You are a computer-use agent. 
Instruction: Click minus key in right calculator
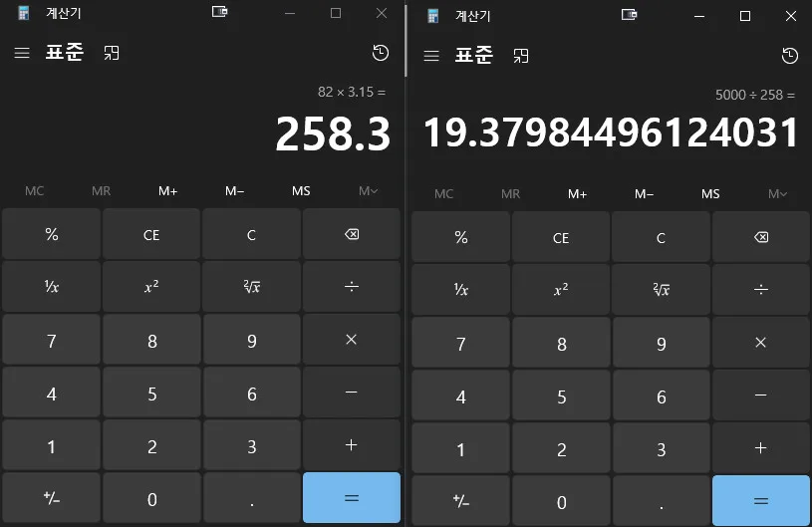click(761, 395)
